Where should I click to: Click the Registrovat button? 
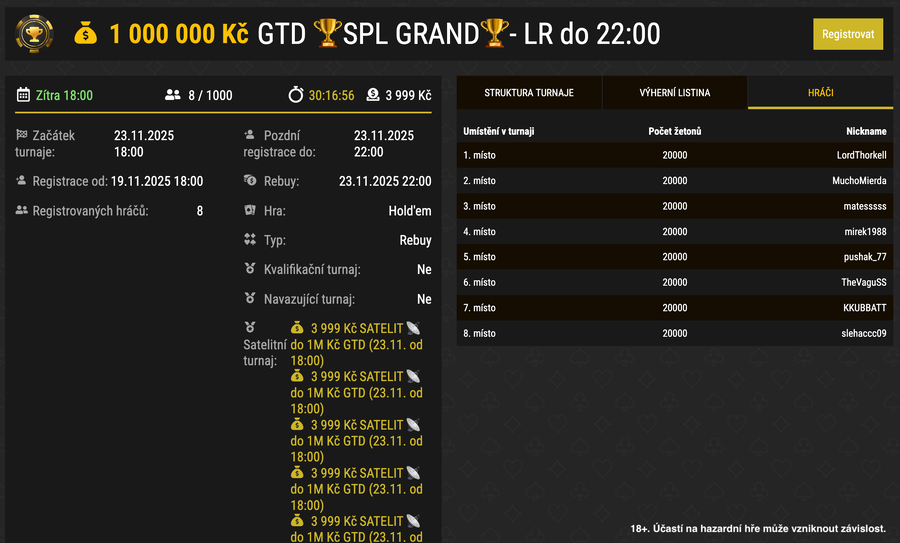(x=848, y=34)
